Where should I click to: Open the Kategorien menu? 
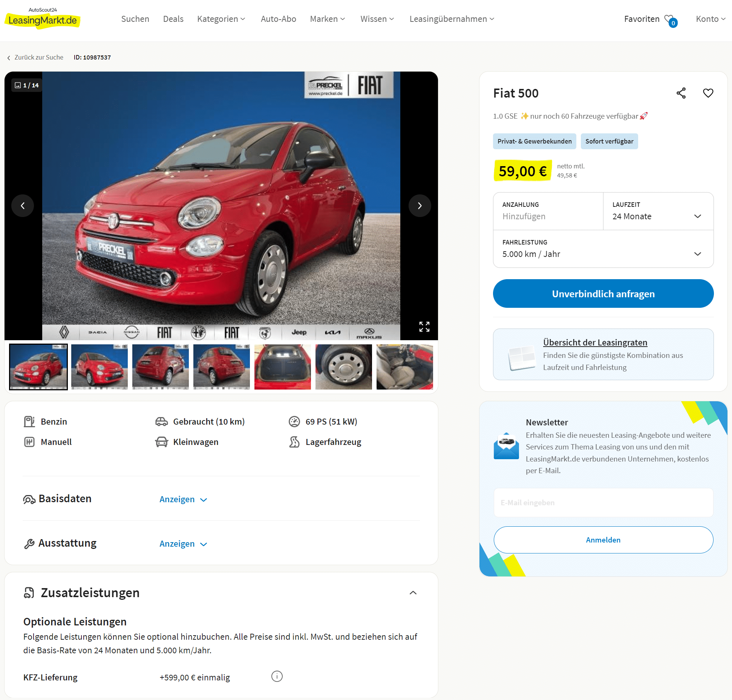tap(221, 19)
